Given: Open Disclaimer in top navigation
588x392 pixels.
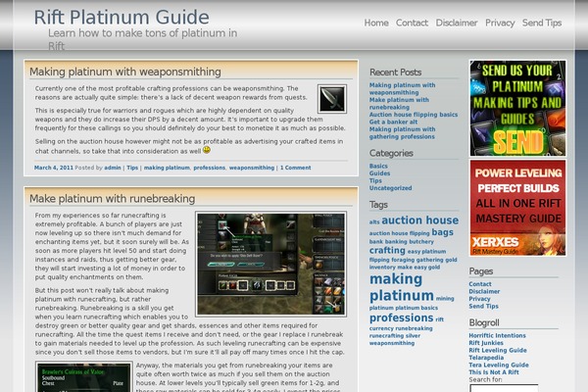Looking at the screenshot, I should click(457, 23).
